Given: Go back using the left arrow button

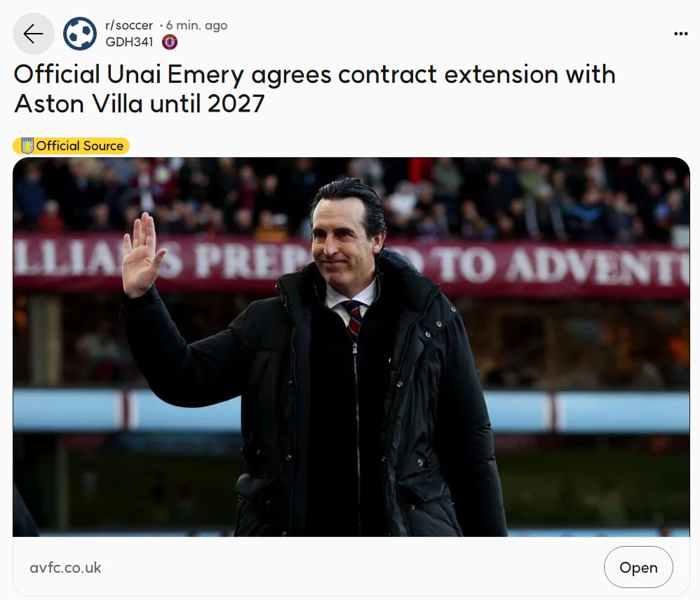Looking at the screenshot, I should (34, 34).
